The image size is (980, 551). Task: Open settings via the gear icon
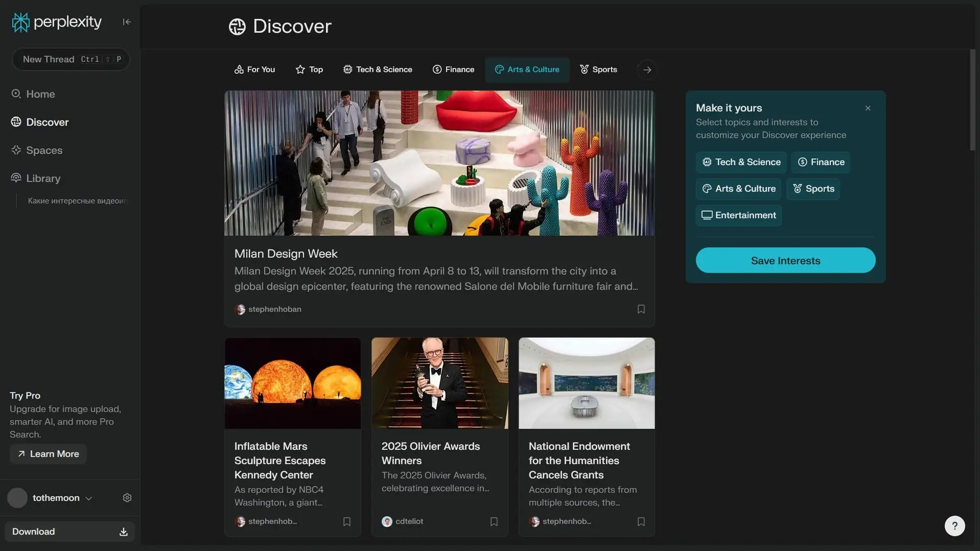127,498
